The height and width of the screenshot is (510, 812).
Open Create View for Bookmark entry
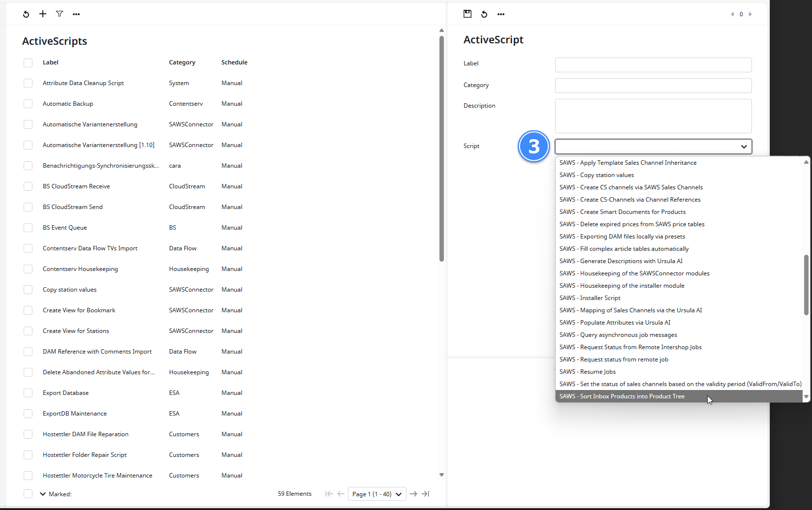pos(79,310)
